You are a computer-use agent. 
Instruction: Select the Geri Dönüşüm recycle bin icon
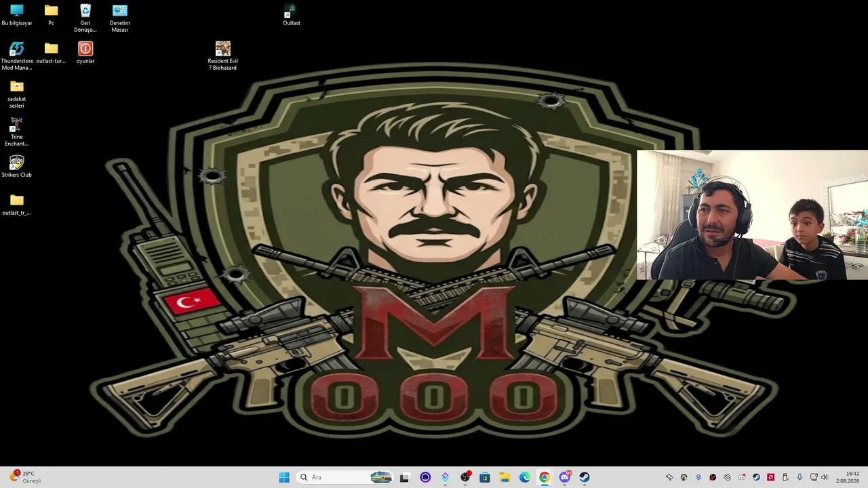(85, 18)
